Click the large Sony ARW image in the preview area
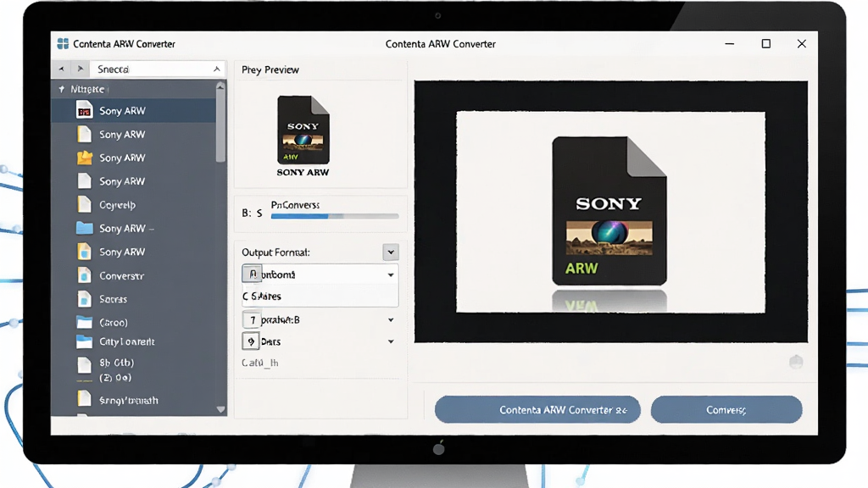 tap(609, 211)
